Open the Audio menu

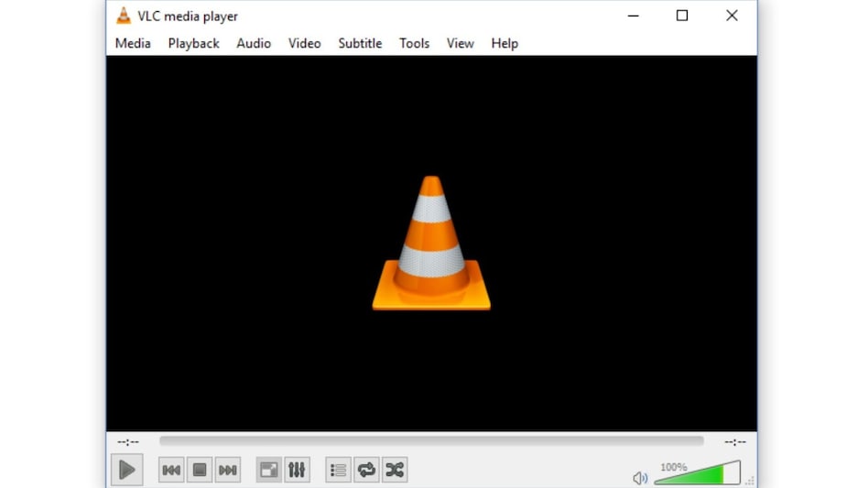tap(254, 43)
